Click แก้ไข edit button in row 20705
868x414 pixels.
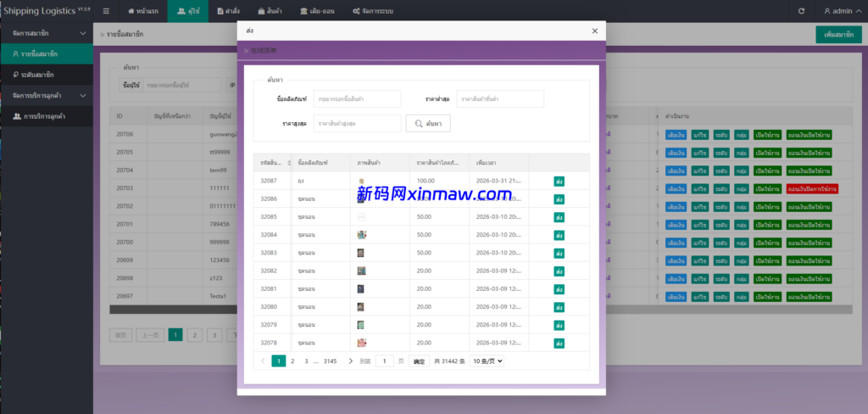[699, 153]
